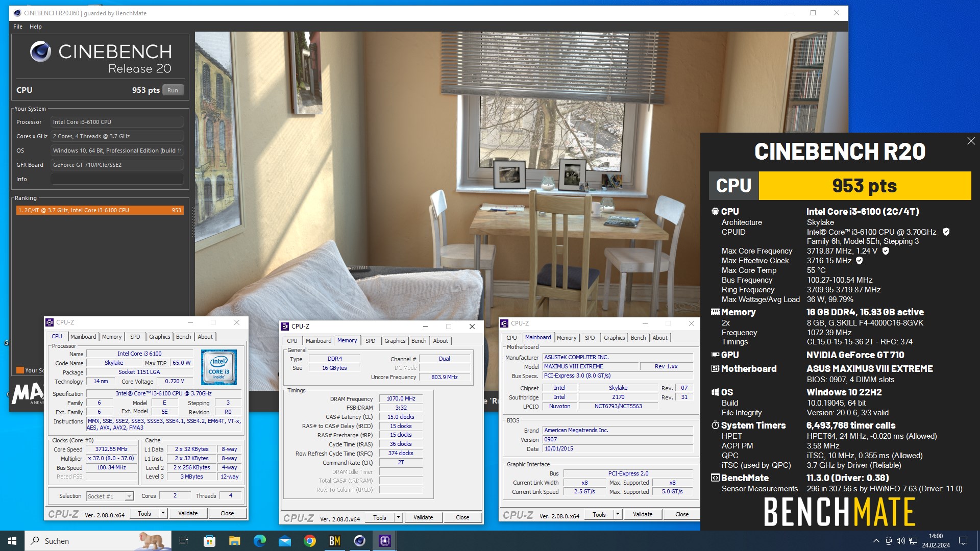This screenshot has height=551, width=980.
Task: Show hidden system tray icons
Action: 876,541
